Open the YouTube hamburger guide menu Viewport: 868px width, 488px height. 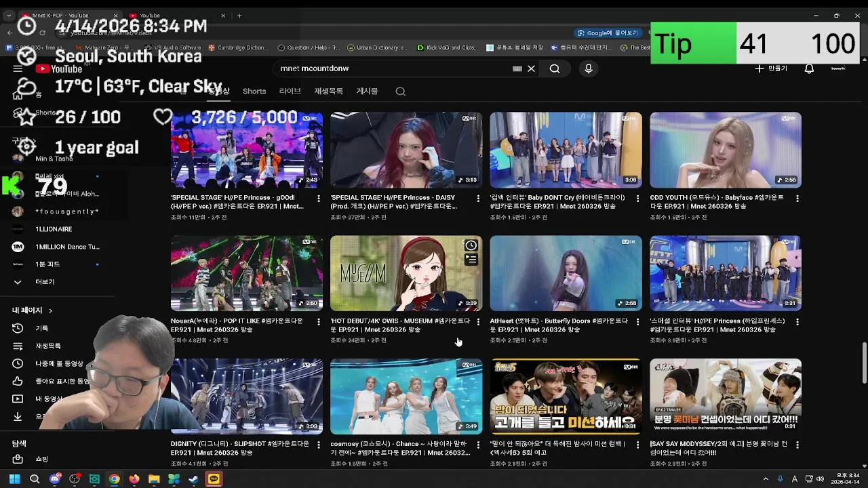point(18,68)
